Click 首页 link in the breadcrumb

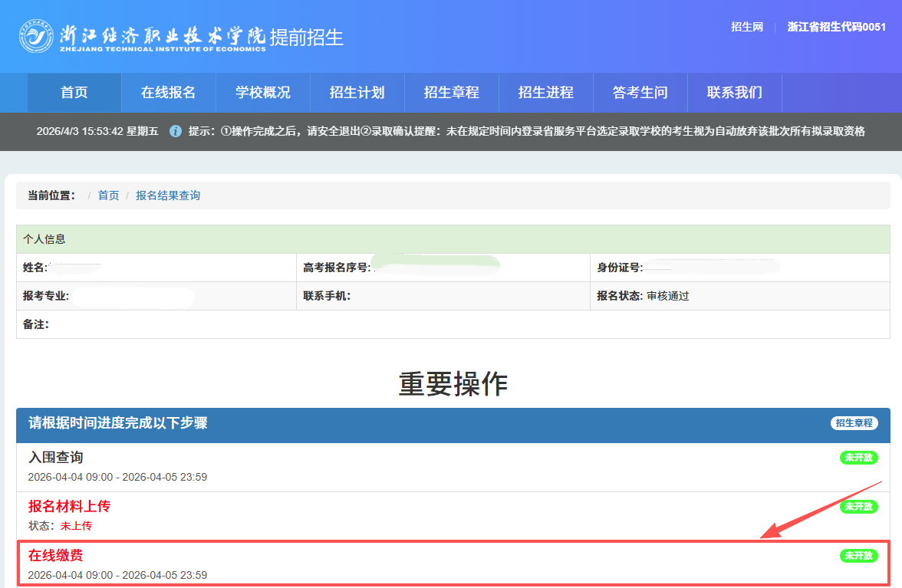pos(108,195)
